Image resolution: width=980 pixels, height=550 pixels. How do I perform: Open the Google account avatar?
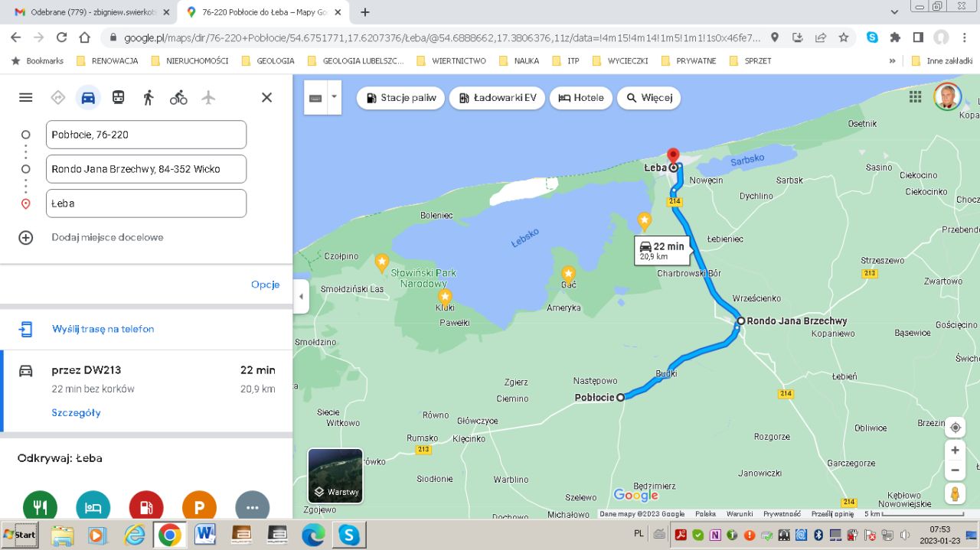pos(948,96)
